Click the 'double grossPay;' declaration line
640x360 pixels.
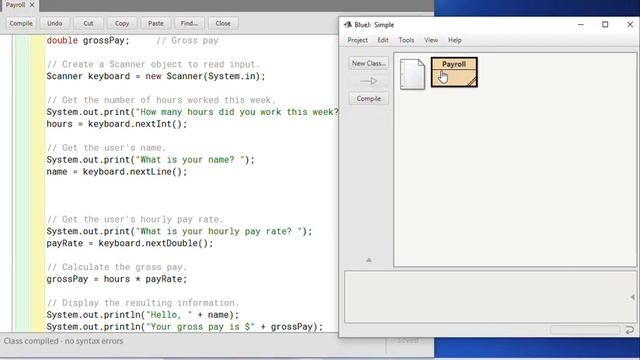[x=88, y=40]
